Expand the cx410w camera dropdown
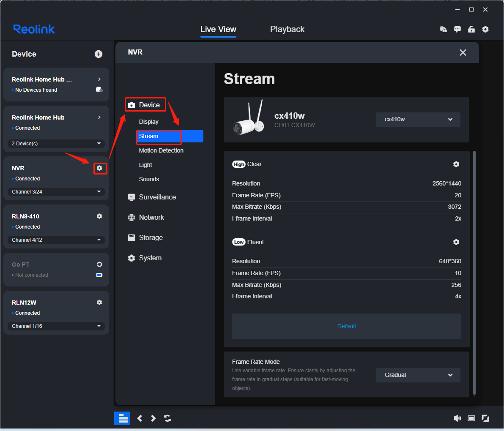 tap(418, 120)
